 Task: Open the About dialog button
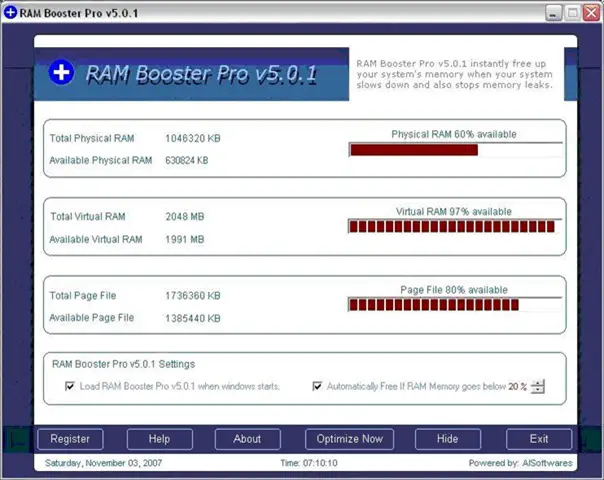pos(247,439)
